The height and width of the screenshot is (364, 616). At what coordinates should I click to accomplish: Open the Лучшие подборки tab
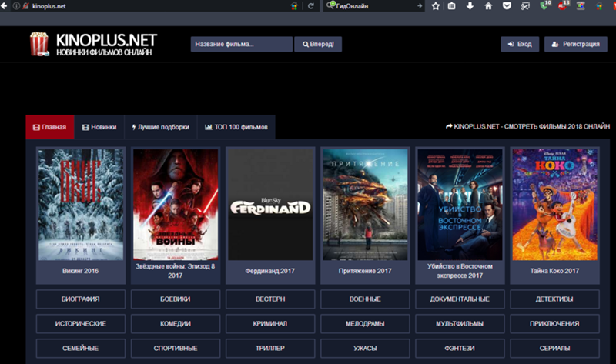click(161, 127)
